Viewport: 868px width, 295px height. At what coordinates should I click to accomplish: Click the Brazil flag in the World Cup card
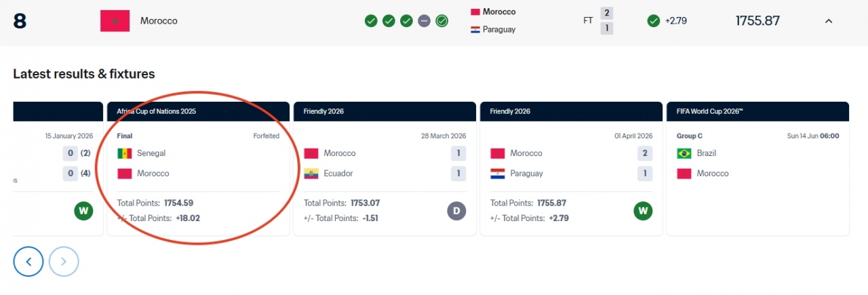point(684,153)
